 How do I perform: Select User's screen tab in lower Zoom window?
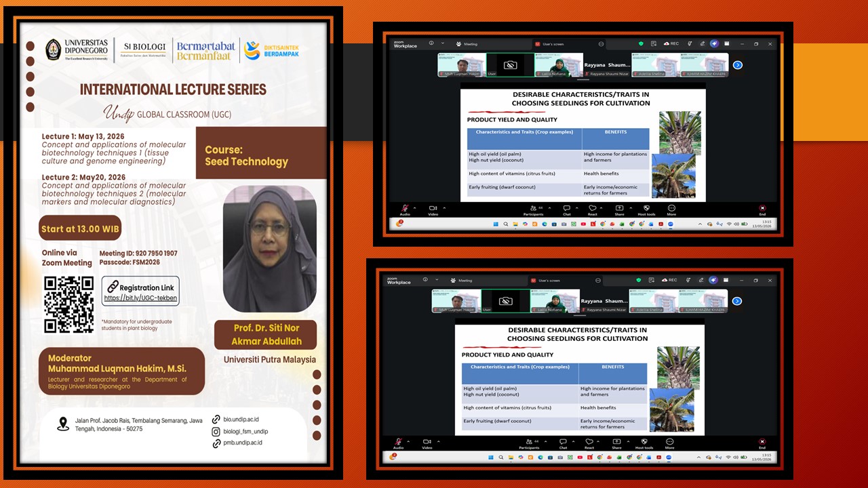tap(547, 280)
